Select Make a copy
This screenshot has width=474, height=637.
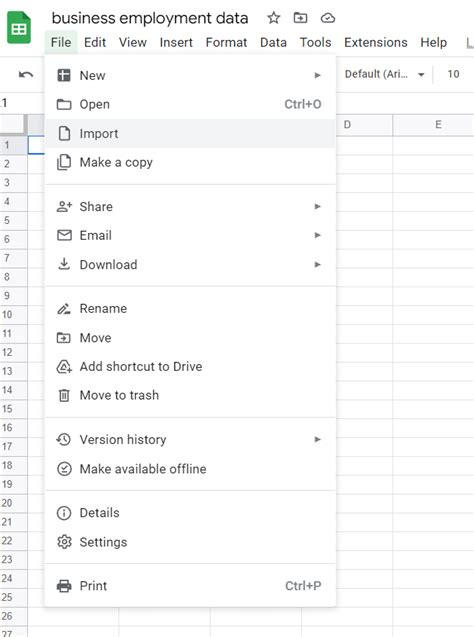190,162
